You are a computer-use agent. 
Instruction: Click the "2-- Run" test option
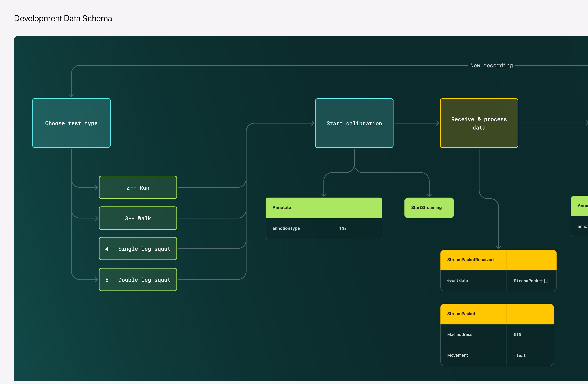[138, 187]
